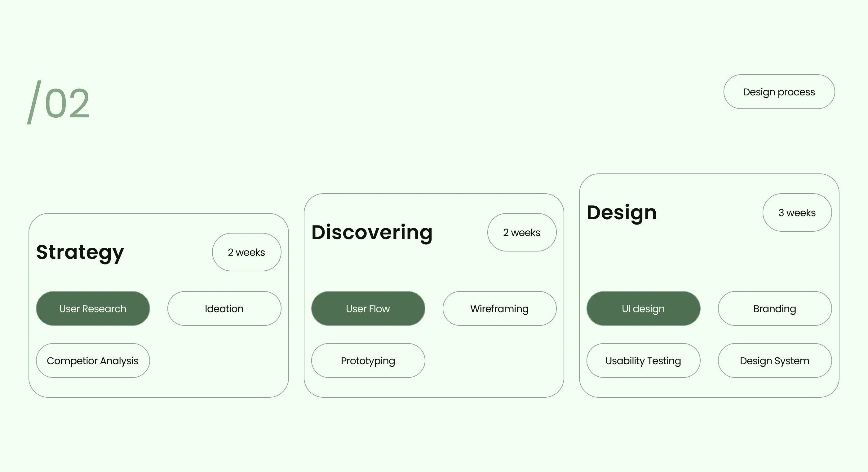This screenshot has height=472, width=868.
Task: Click the Design process pill button
Action: 779,92
